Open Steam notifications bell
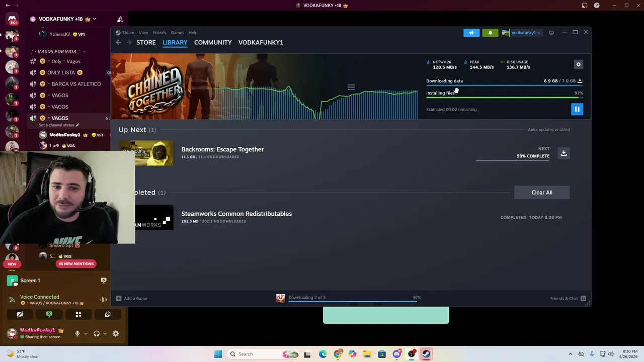This screenshot has width=644, height=362. (x=491, y=33)
